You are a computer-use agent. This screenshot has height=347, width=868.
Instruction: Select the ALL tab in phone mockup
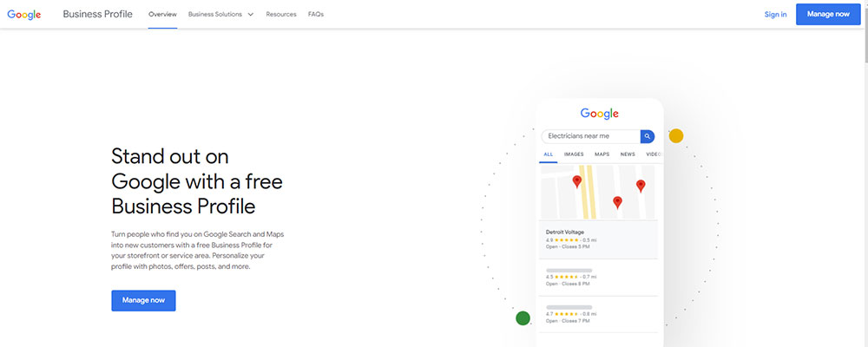click(x=548, y=155)
